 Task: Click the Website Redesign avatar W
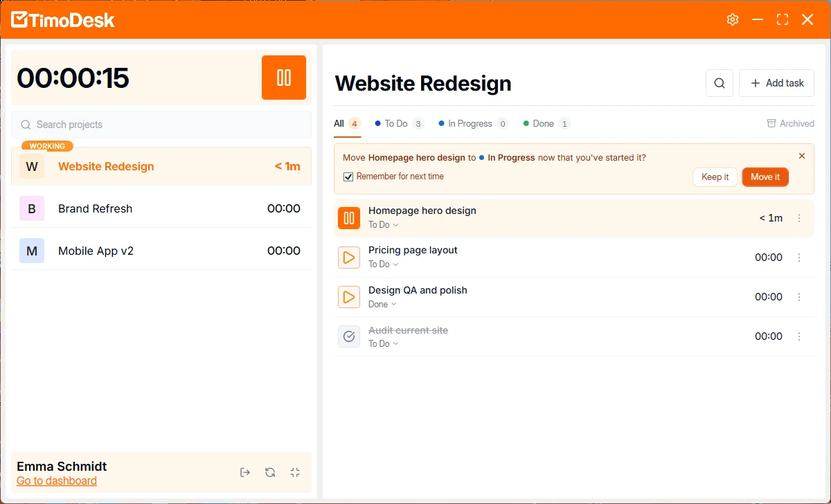32,166
